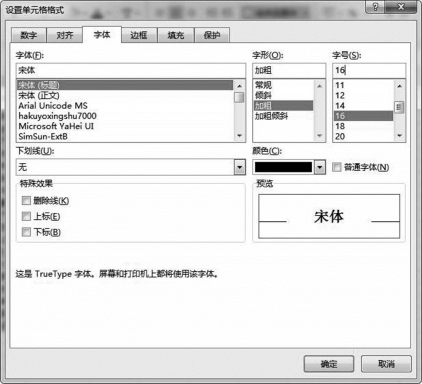The width and height of the screenshot is (422, 384).
Task: Switch to the 数字 tab
Action: pyautogui.click(x=29, y=35)
